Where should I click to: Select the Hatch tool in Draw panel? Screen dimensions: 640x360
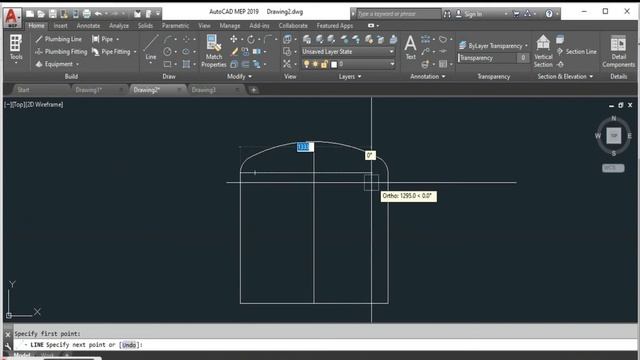[x=186, y=64]
